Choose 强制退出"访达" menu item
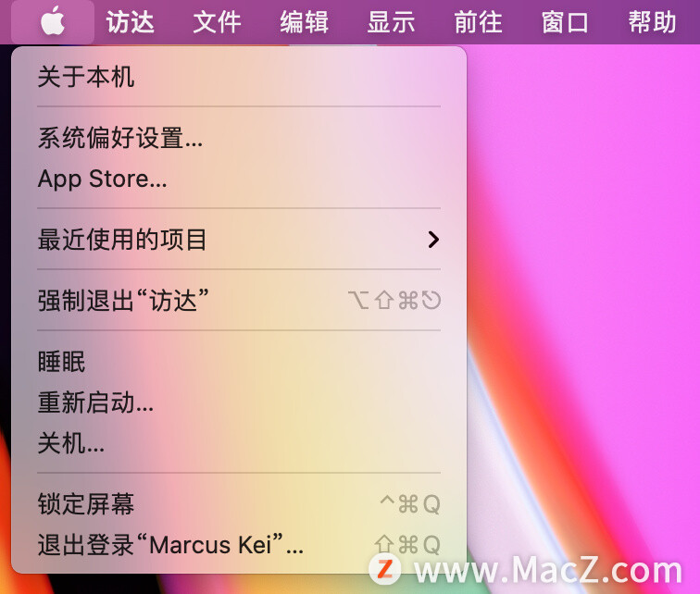Screen dimensions: 700x594 point(239,300)
